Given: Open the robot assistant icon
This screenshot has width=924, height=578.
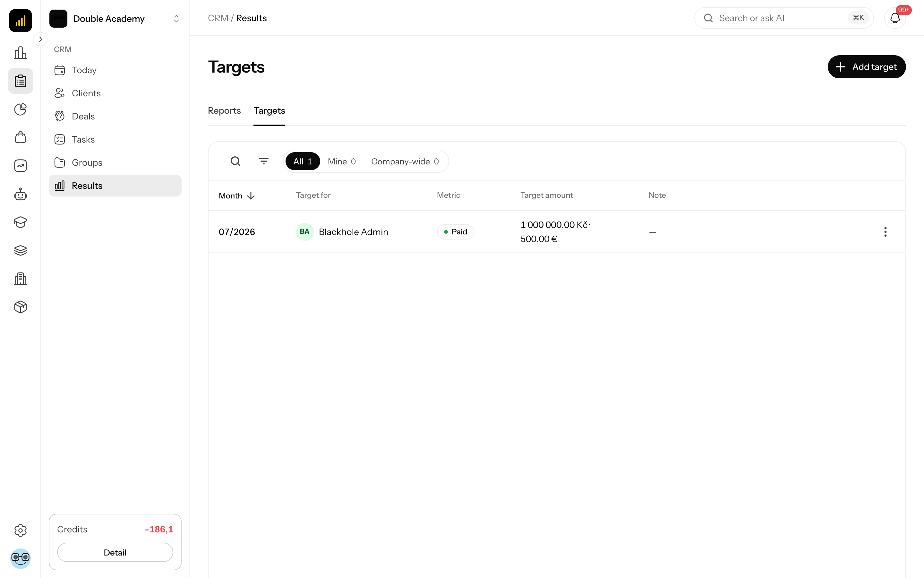Looking at the screenshot, I should (x=20, y=194).
